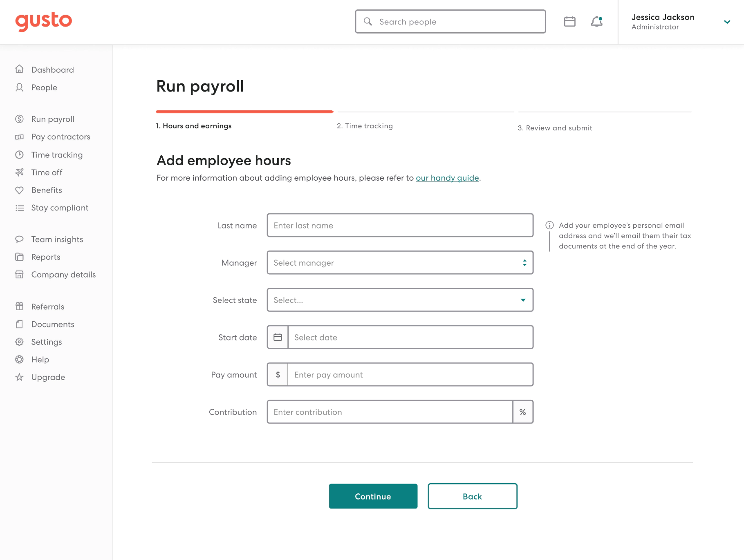Open notifications bell icon
Screen dimensions: 744x560
(597, 22)
